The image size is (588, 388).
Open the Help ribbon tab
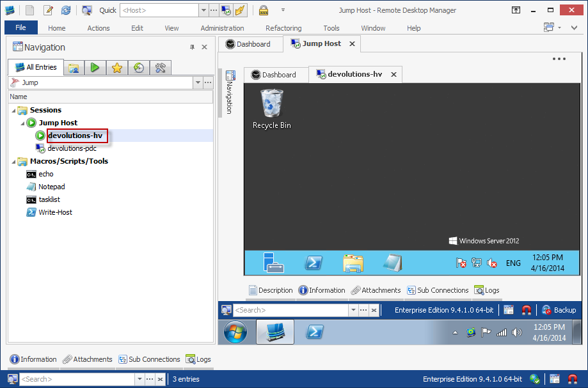coord(414,28)
